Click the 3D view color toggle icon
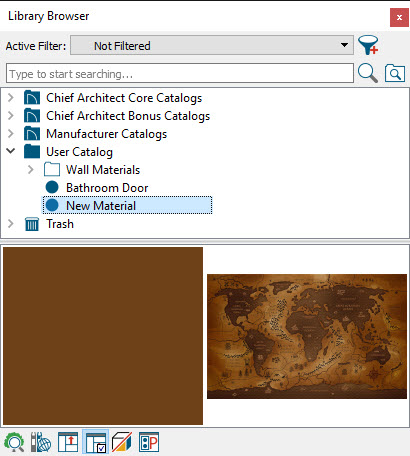Viewport: 410px width, 456px height. click(x=122, y=442)
